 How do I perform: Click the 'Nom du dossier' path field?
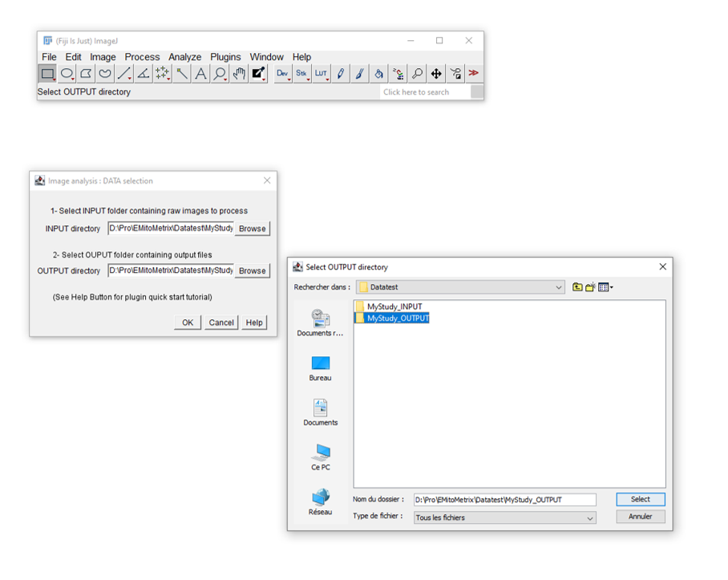click(504, 500)
